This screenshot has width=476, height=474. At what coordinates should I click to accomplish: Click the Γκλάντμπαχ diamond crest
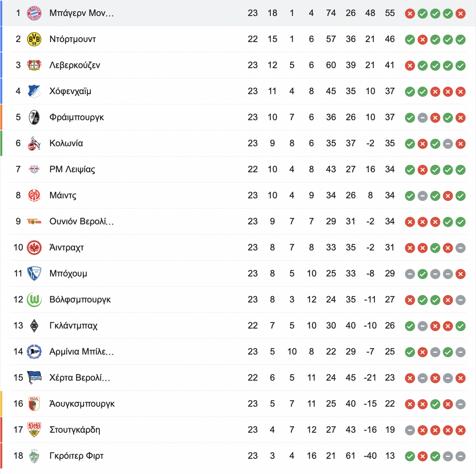tap(34, 326)
